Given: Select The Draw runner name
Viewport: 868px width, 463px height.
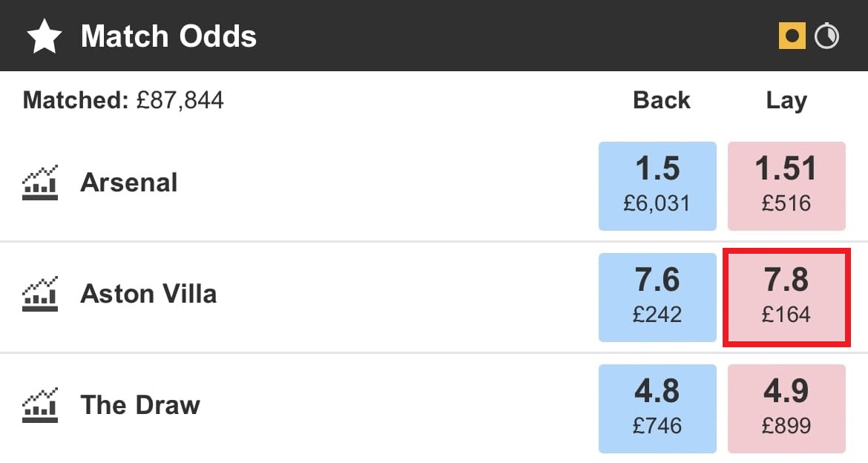Looking at the screenshot, I should (x=140, y=405).
